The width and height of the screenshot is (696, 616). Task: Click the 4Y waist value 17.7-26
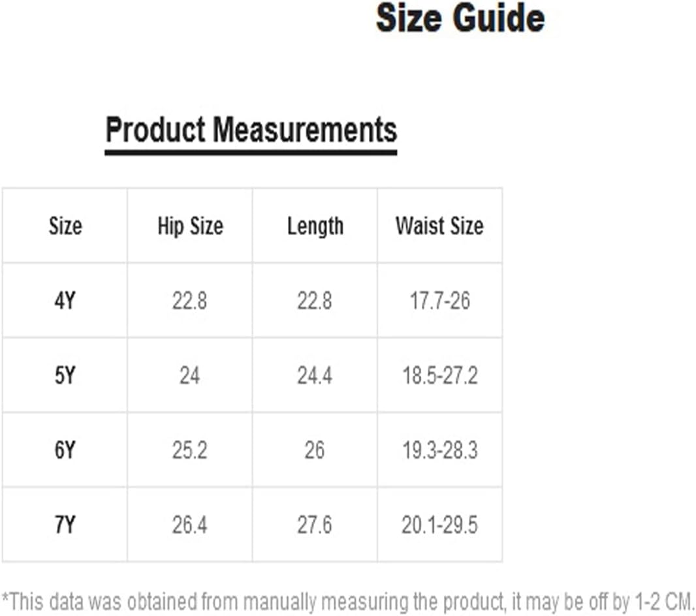tap(440, 301)
